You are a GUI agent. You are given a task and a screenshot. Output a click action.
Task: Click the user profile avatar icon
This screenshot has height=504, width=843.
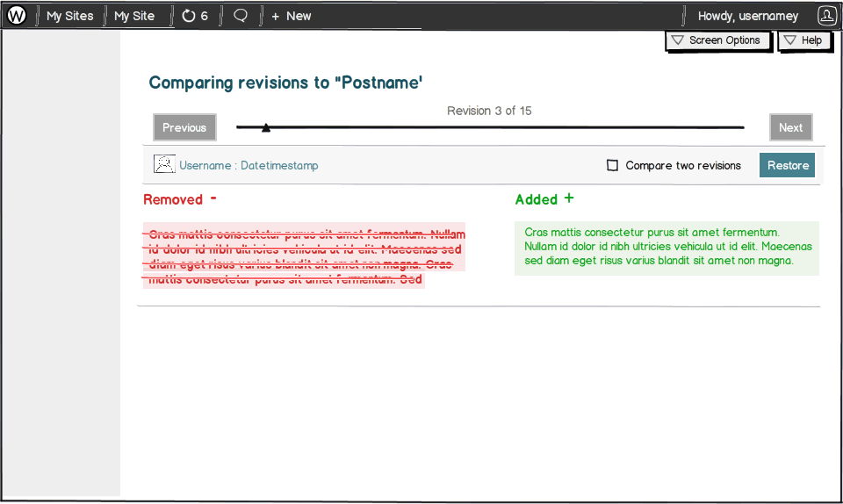point(826,15)
